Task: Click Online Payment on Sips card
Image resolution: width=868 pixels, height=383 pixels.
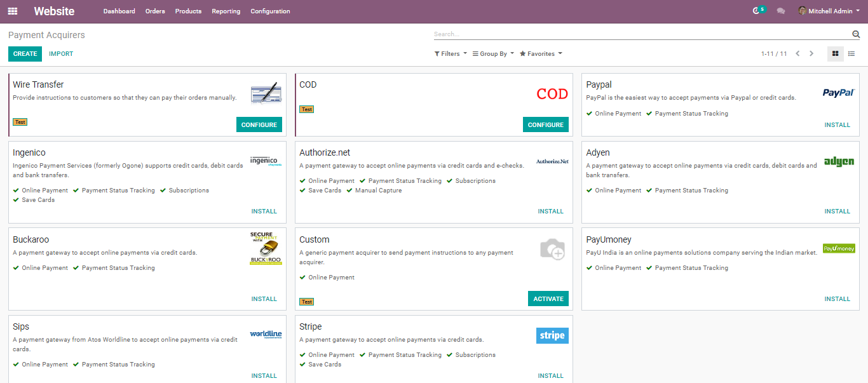Action: (44, 365)
